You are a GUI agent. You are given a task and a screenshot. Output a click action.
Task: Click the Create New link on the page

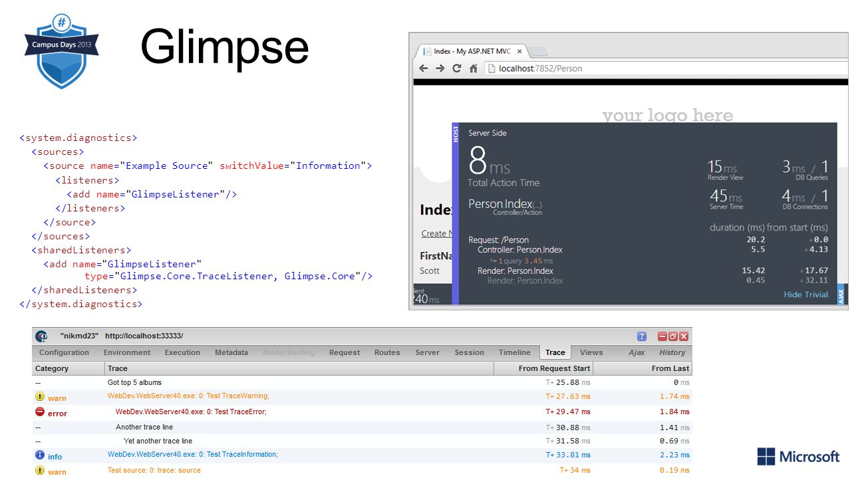point(436,233)
